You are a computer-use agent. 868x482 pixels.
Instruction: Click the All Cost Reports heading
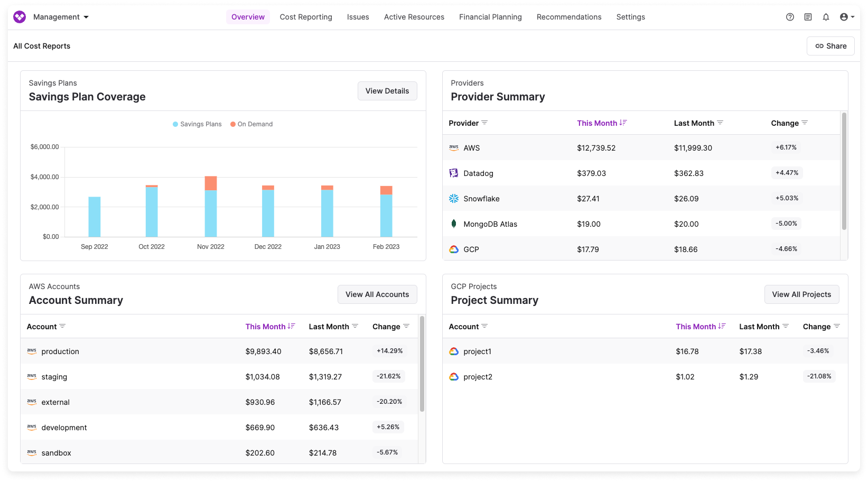pos(42,46)
